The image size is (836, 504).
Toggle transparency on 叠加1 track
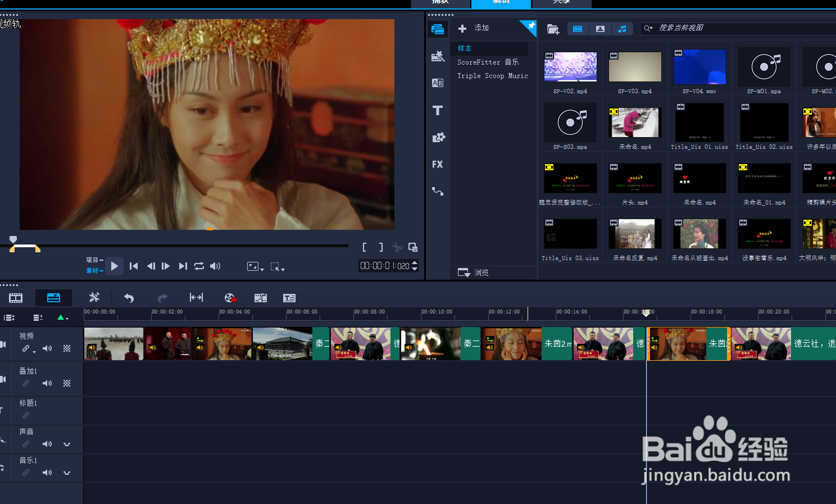(67, 383)
